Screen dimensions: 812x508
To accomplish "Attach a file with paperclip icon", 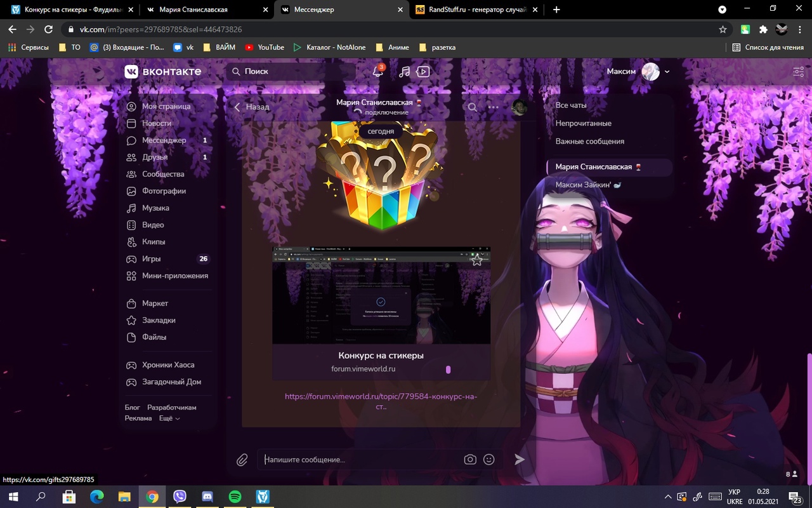I will (x=242, y=460).
